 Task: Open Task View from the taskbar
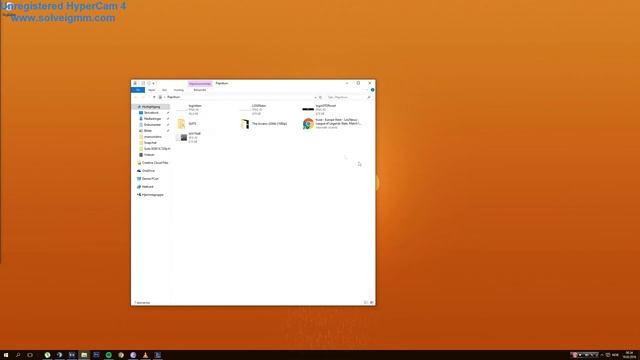click(x=30, y=355)
